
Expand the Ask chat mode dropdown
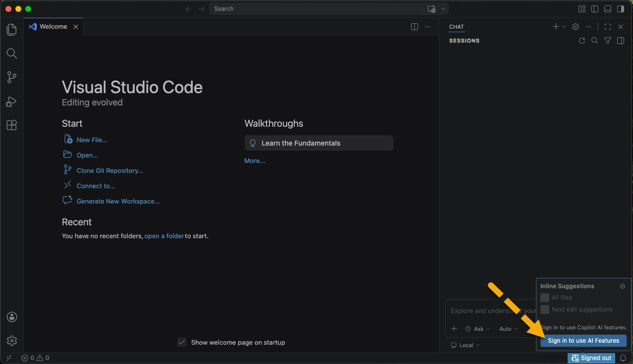(x=478, y=329)
